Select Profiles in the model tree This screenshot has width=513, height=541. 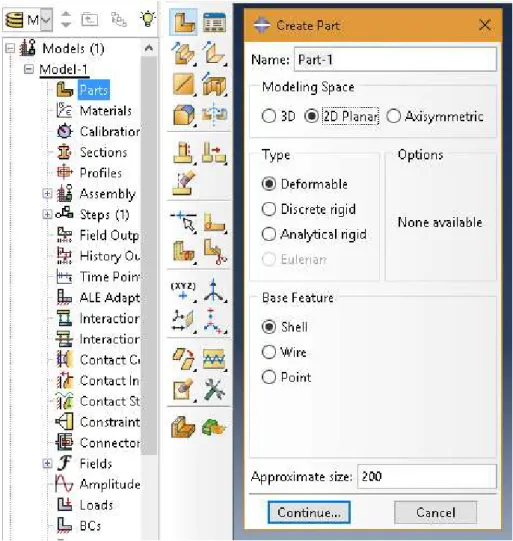(x=101, y=173)
